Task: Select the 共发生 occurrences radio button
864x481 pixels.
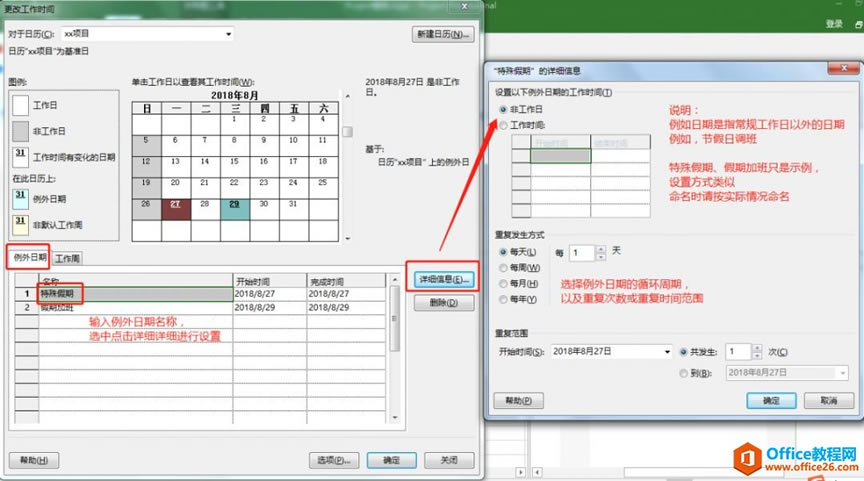Action: (683, 352)
